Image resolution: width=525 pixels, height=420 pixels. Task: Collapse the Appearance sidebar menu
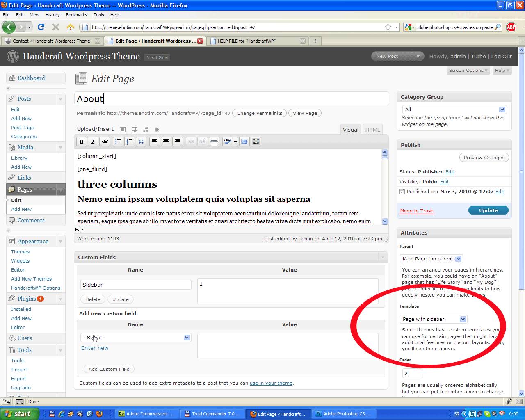point(60,242)
